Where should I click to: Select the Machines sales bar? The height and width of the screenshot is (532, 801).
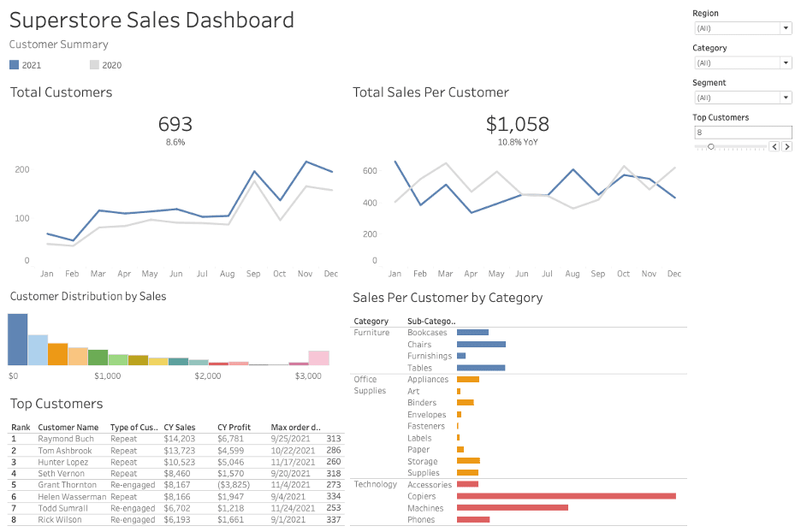coord(512,508)
